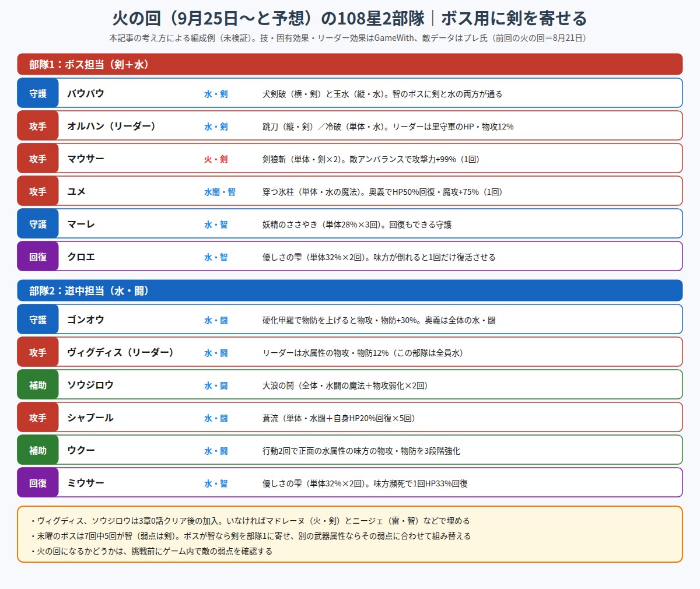Click the description starting 妖精のささやき
The height and width of the screenshot is (589, 700).
coord(357,225)
